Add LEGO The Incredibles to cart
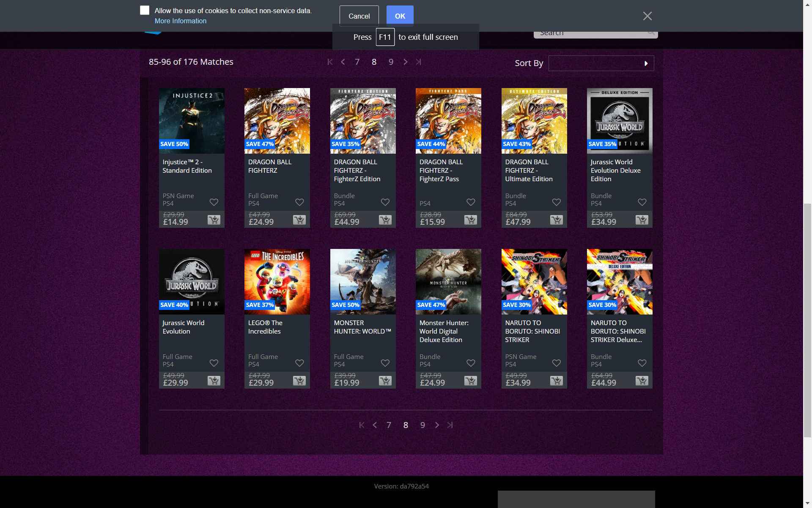This screenshot has width=812, height=508. coord(299,381)
